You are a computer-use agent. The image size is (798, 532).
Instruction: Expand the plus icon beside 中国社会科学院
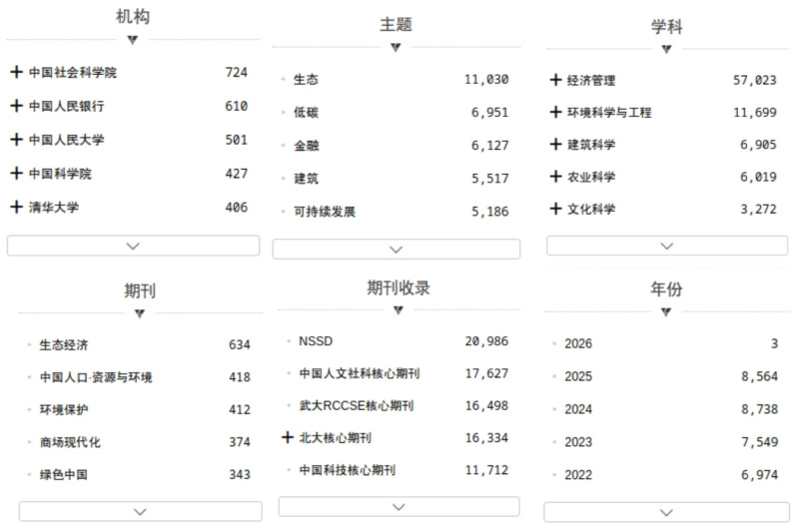tap(16, 73)
